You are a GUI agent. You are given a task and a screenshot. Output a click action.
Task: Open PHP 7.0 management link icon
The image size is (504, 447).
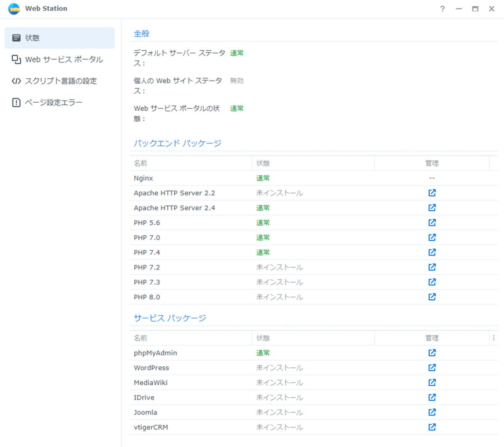[x=432, y=237]
